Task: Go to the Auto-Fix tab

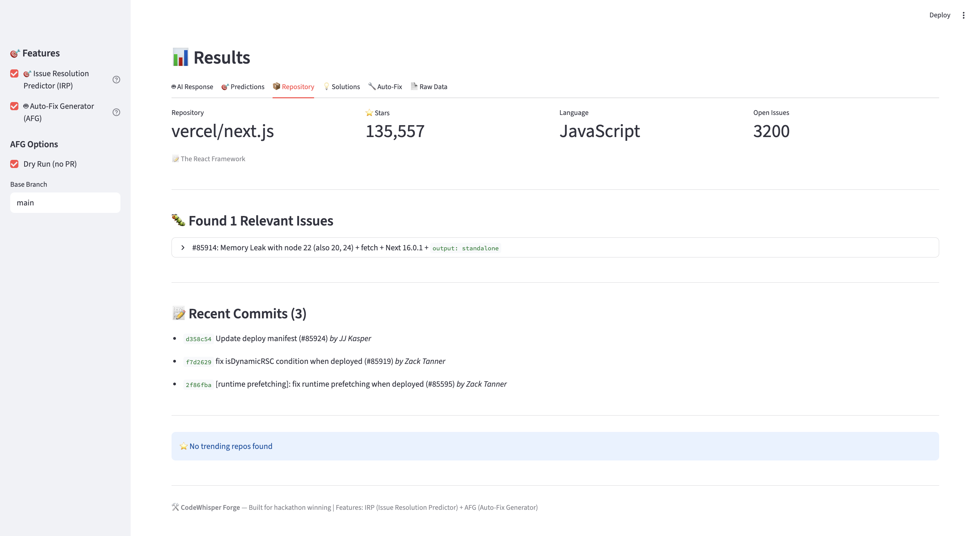Action: [x=385, y=87]
